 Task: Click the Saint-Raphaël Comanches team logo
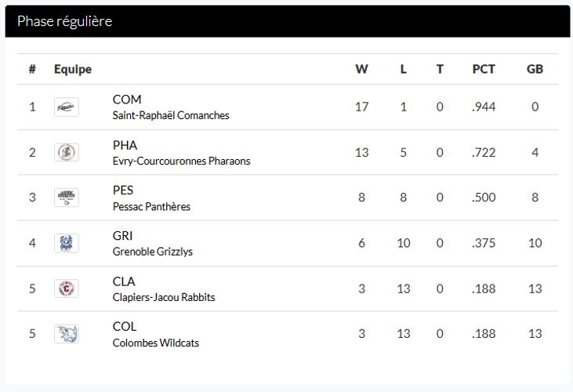pos(66,107)
